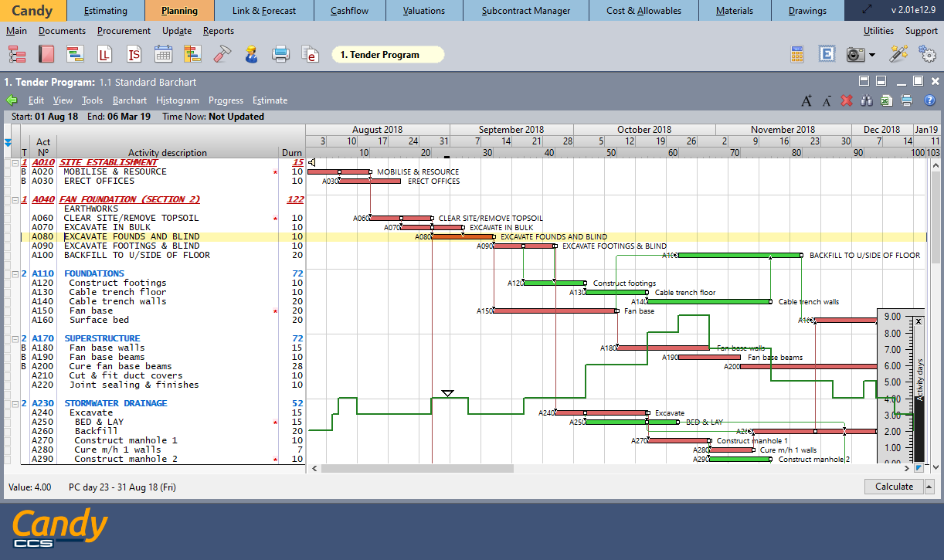Collapse the A040 Fan Foundation group
This screenshot has width=944, height=560.
15,199
